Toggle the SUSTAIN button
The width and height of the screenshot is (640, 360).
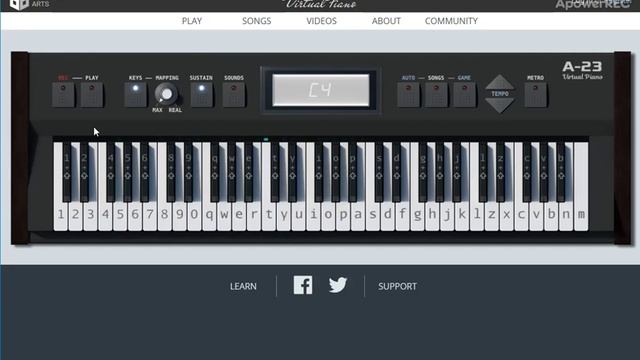pyautogui.click(x=202, y=95)
